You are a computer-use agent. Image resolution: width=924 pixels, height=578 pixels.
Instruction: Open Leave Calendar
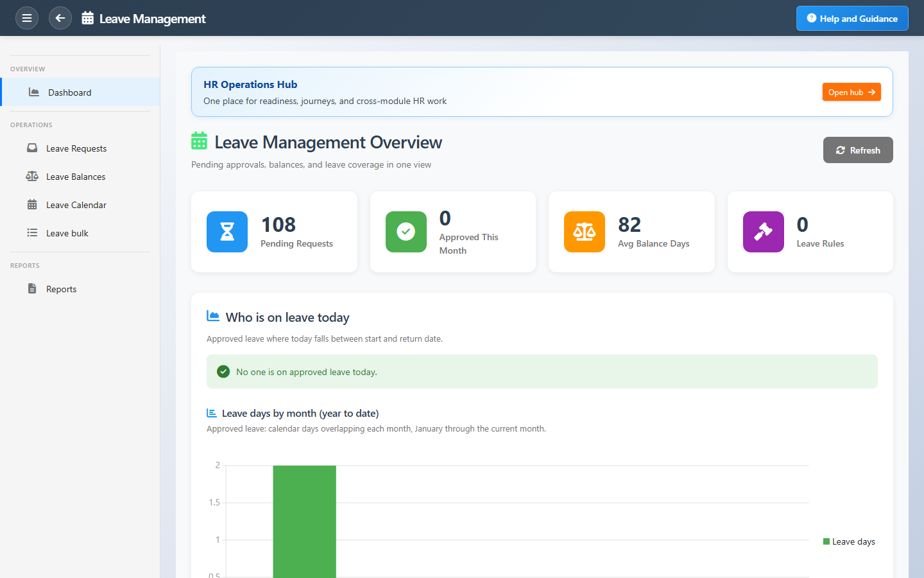tap(80, 205)
